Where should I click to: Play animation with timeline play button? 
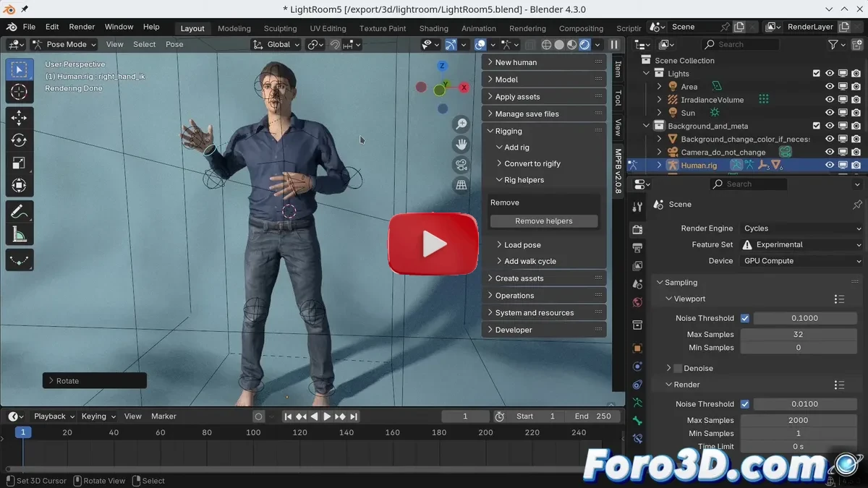point(327,416)
